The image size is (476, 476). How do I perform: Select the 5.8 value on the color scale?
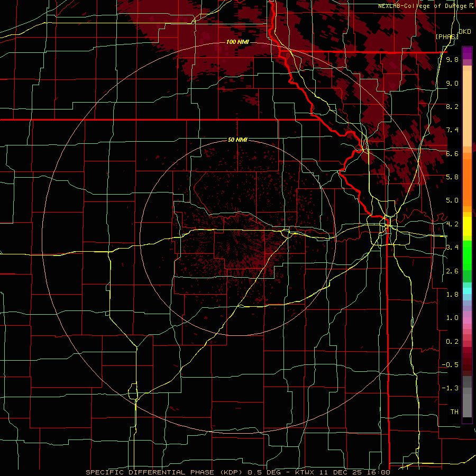click(x=452, y=177)
